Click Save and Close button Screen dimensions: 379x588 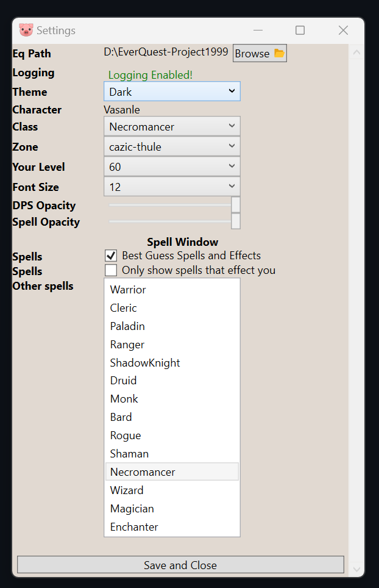tap(180, 565)
